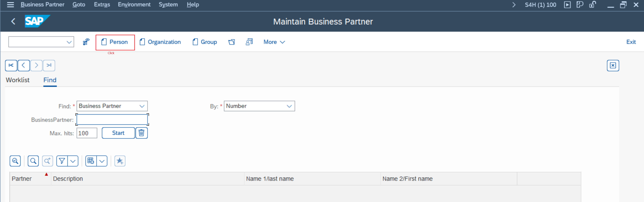Jump to the first record using the leftmost arrow
Screen dimensions: 644x202
pos(11,65)
